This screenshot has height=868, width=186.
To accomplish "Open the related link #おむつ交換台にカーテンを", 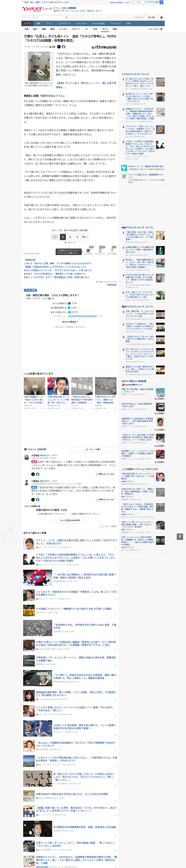I will coord(57,270).
